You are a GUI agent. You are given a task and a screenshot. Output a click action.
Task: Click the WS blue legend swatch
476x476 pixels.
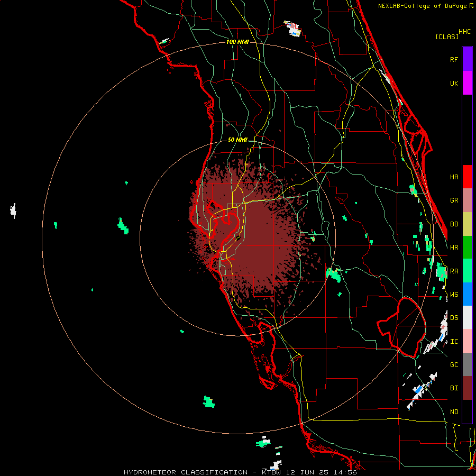click(467, 294)
